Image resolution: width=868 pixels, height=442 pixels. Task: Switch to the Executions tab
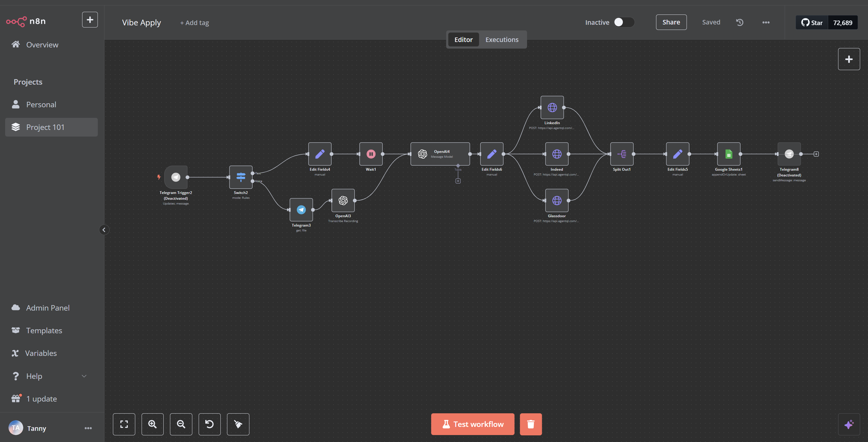pos(502,40)
